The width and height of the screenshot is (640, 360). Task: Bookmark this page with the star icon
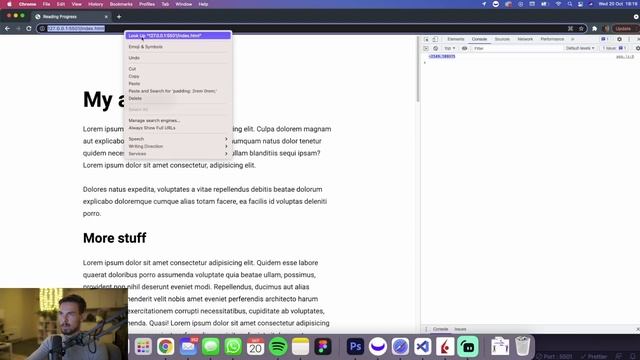(581, 29)
